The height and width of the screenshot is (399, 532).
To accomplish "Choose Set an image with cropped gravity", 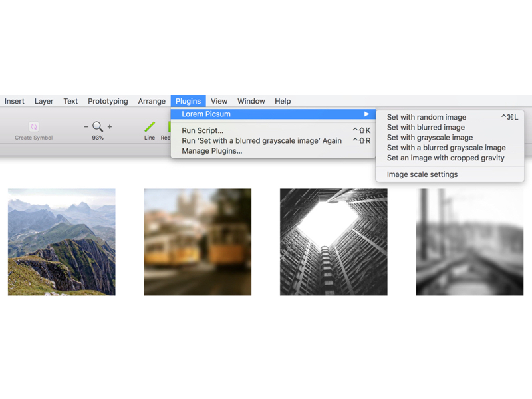I will pos(450,158).
